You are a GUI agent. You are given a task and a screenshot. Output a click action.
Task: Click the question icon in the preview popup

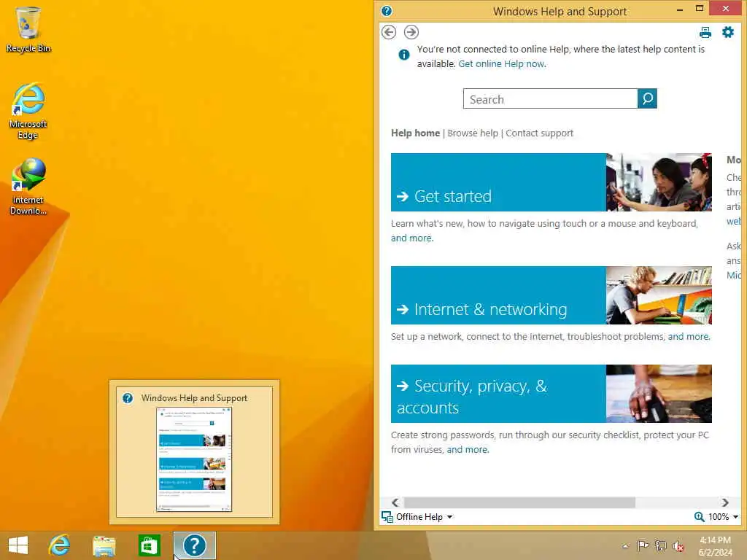click(128, 398)
